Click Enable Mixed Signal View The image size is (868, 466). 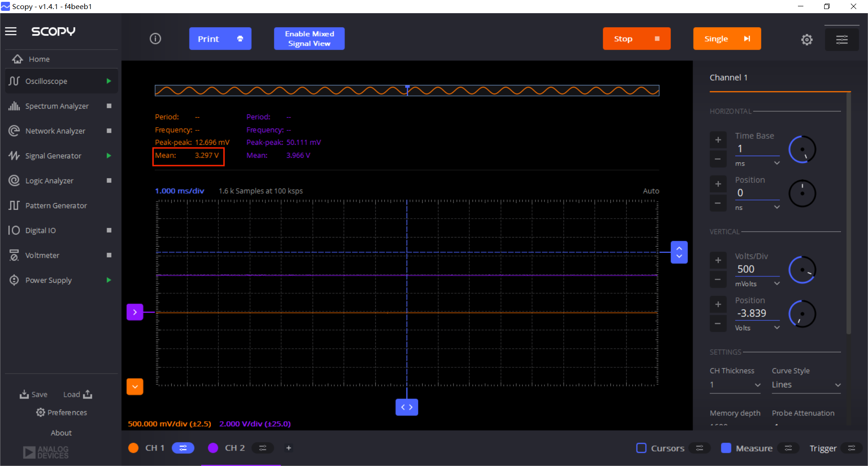[x=309, y=39]
